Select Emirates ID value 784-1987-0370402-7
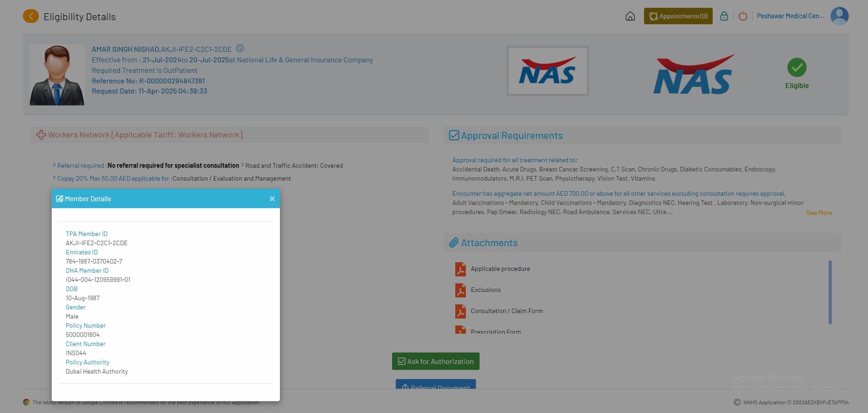The height and width of the screenshot is (413, 868). pos(94,261)
